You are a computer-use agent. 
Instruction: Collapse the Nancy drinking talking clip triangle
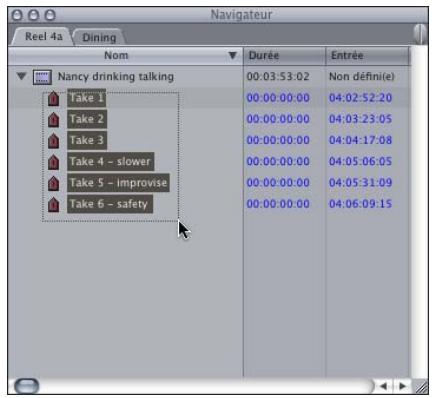tap(22, 76)
